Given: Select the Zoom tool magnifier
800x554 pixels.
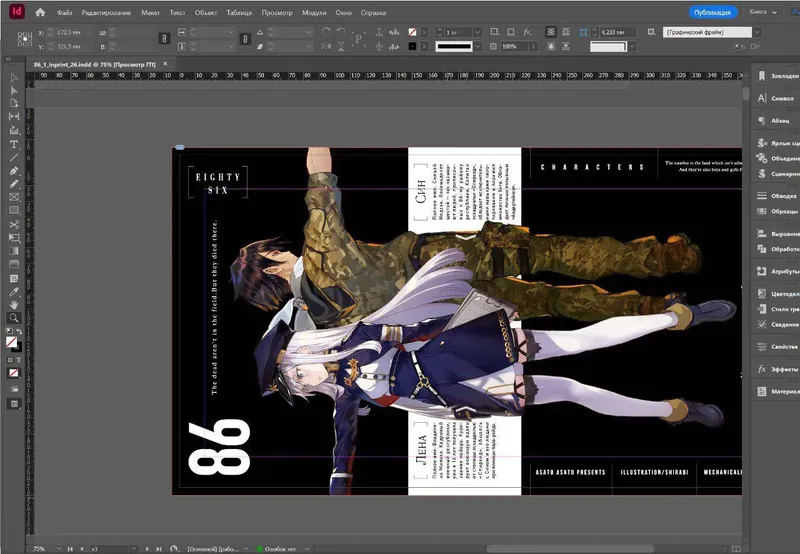Looking at the screenshot, I should pyautogui.click(x=14, y=317).
